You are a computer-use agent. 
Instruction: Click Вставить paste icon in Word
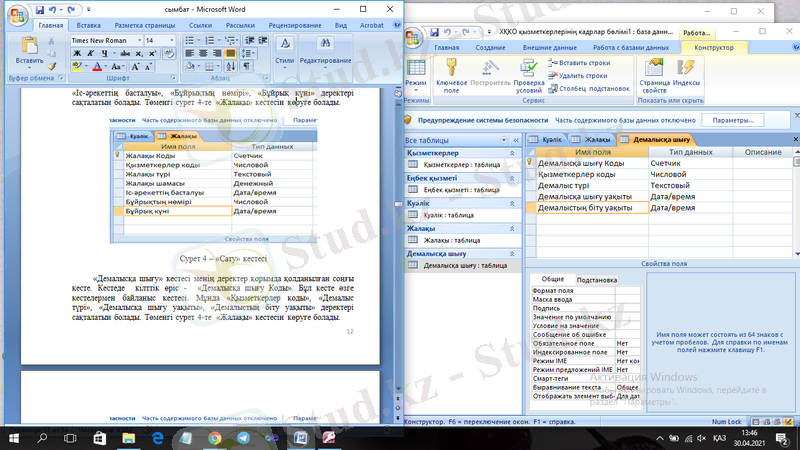[30, 50]
